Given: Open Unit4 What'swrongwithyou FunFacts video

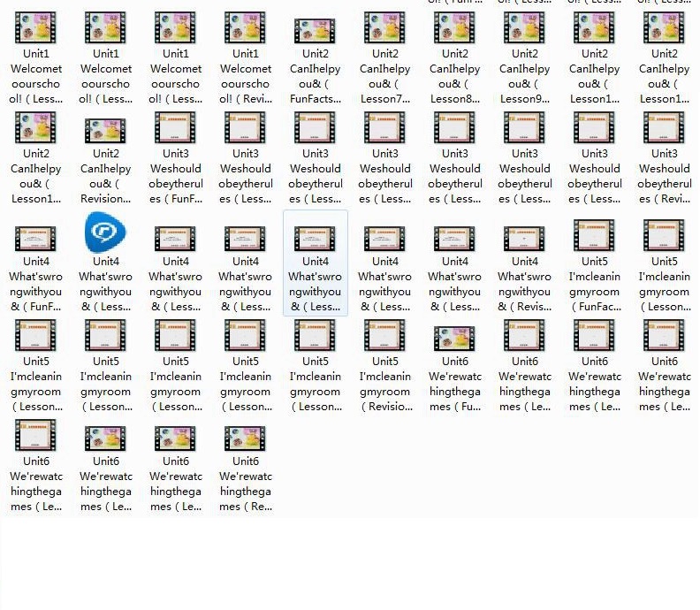Looking at the screenshot, I should click(x=36, y=237).
